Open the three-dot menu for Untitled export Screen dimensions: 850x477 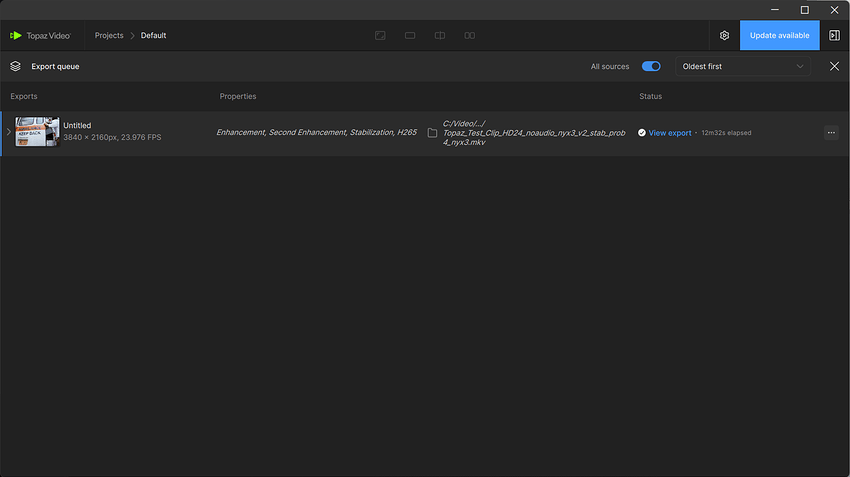click(831, 132)
